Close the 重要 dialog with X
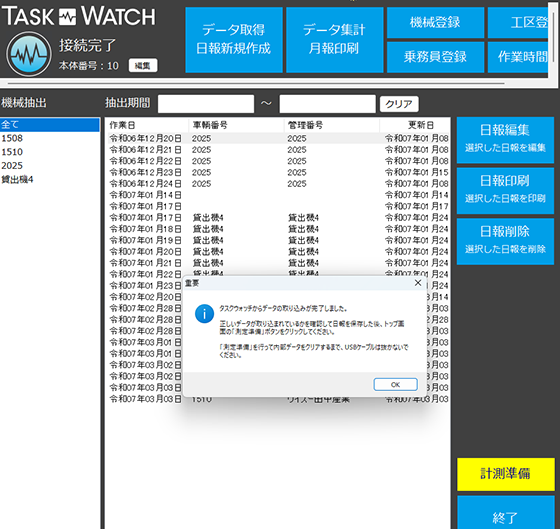The image size is (560, 529). click(418, 283)
